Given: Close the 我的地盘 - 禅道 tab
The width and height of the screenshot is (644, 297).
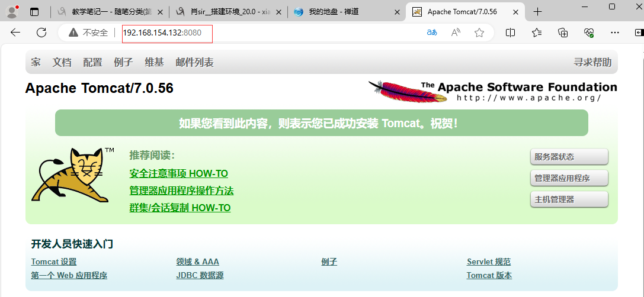Looking at the screenshot, I should (x=397, y=12).
